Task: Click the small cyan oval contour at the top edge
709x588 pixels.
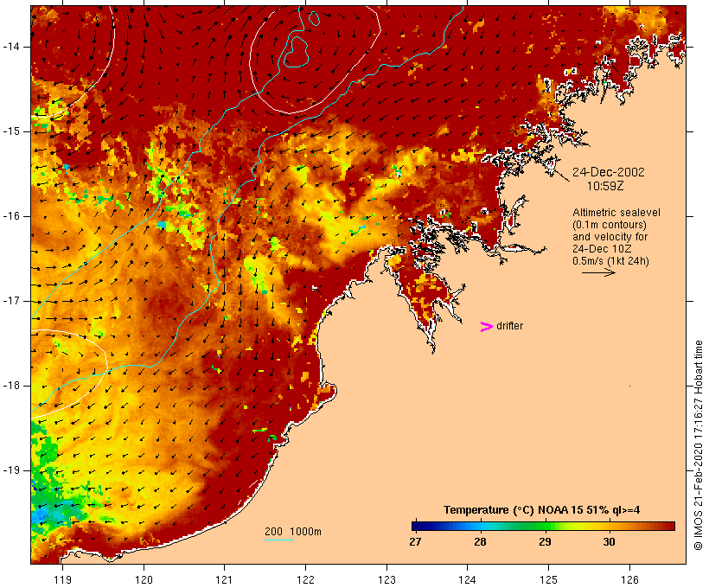Action: tap(313, 18)
